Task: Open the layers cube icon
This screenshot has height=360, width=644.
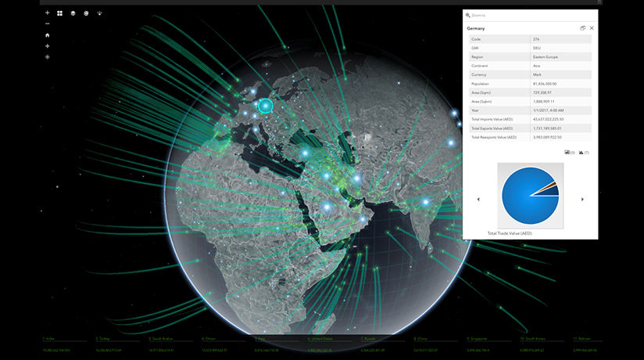Action: (73, 13)
